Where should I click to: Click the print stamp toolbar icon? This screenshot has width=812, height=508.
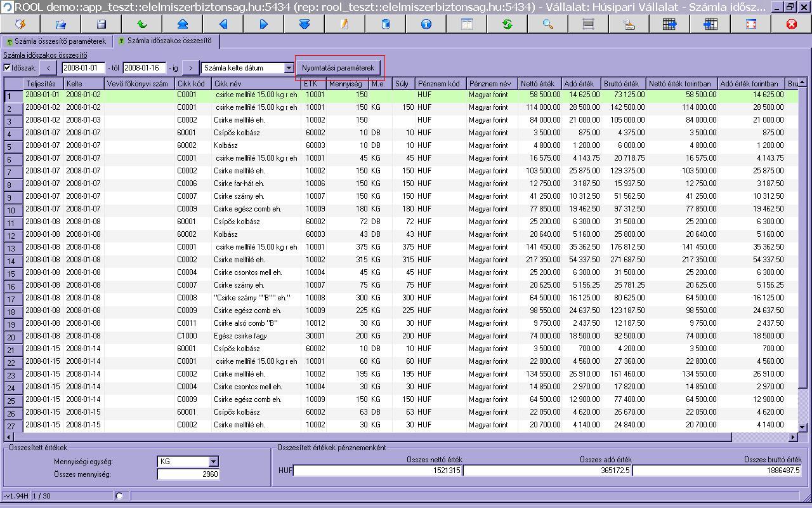629,24
